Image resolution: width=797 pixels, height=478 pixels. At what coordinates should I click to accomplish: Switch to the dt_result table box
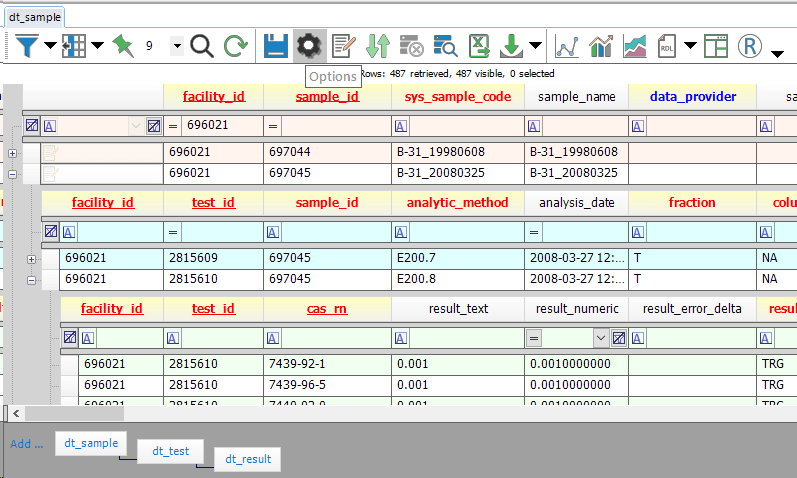(248, 459)
